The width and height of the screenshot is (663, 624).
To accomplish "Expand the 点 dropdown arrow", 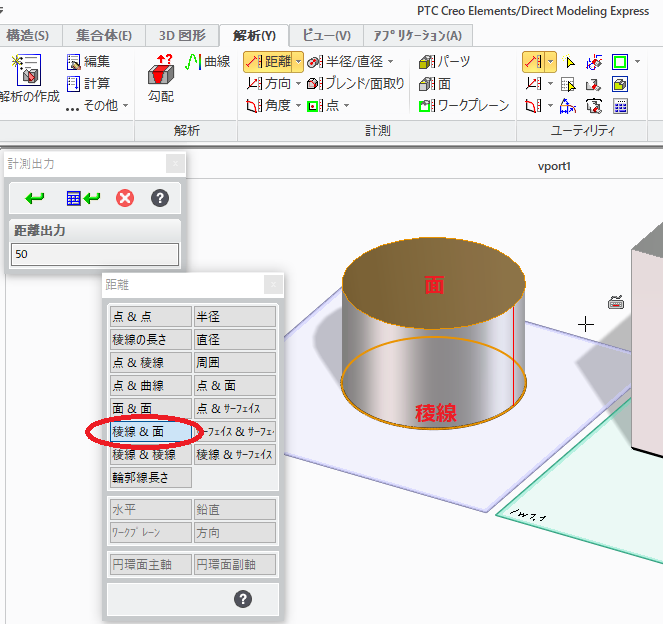I will pos(347,105).
